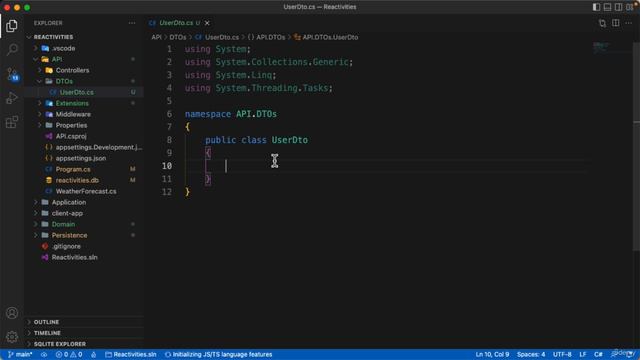
Task: Click API.DTOs namespace breadcrumb
Action: coord(267,37)
